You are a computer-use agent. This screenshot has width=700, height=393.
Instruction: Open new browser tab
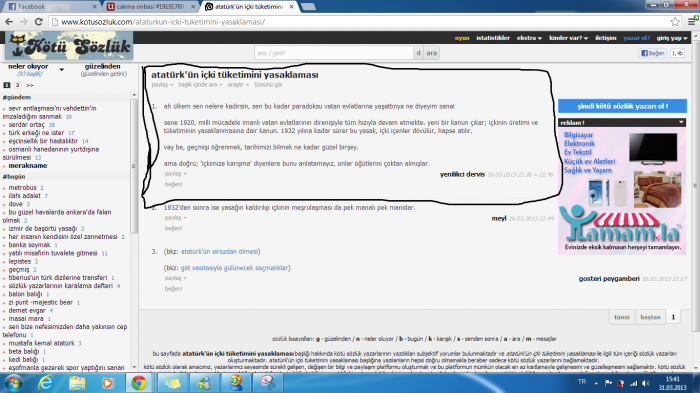[308, 7]
